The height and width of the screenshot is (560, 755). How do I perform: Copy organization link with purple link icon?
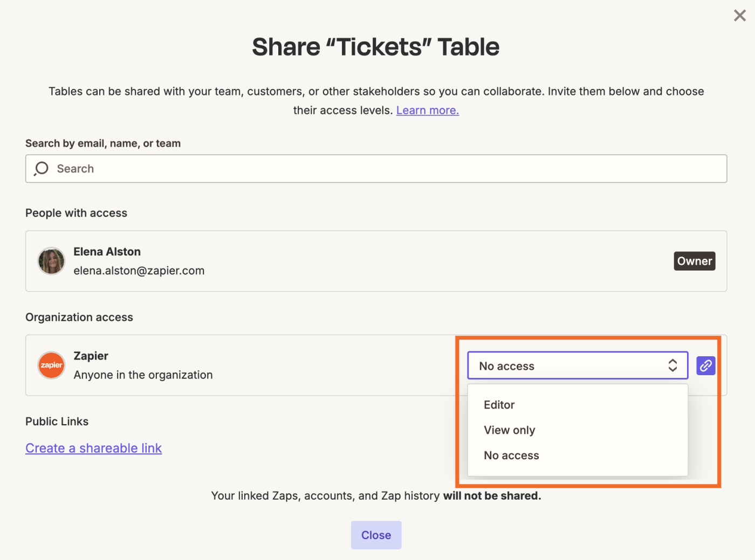pyautogui.click(x=705, y=365)
